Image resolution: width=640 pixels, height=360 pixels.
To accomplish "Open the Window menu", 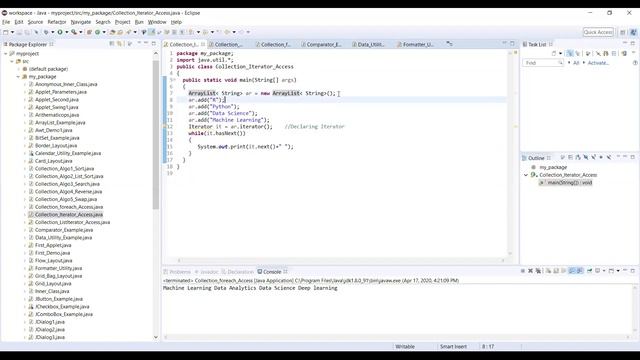I will click(x=157, y=22).
